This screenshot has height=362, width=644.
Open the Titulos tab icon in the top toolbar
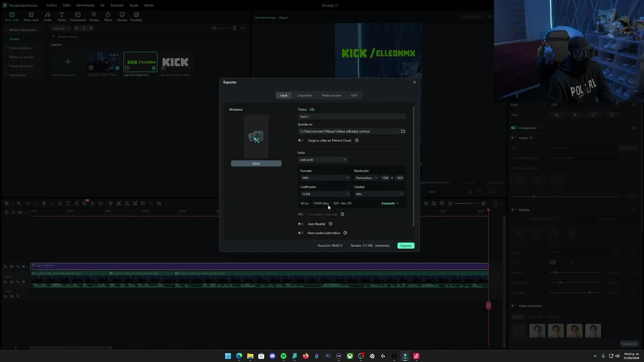point(62,17)
